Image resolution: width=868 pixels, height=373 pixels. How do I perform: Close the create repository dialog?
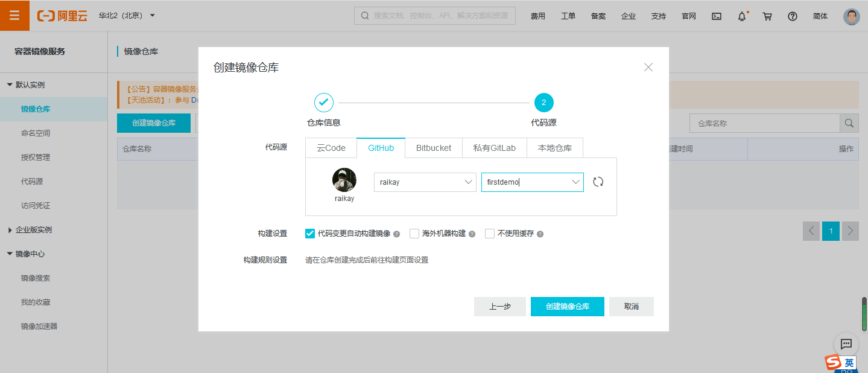pos(648,67)
